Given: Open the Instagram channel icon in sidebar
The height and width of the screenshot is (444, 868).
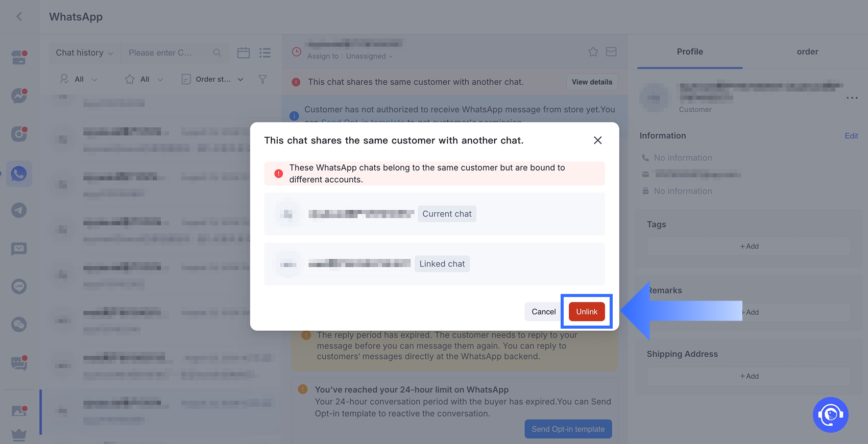Looking at the screenshot, I should [x=19, y=134].
